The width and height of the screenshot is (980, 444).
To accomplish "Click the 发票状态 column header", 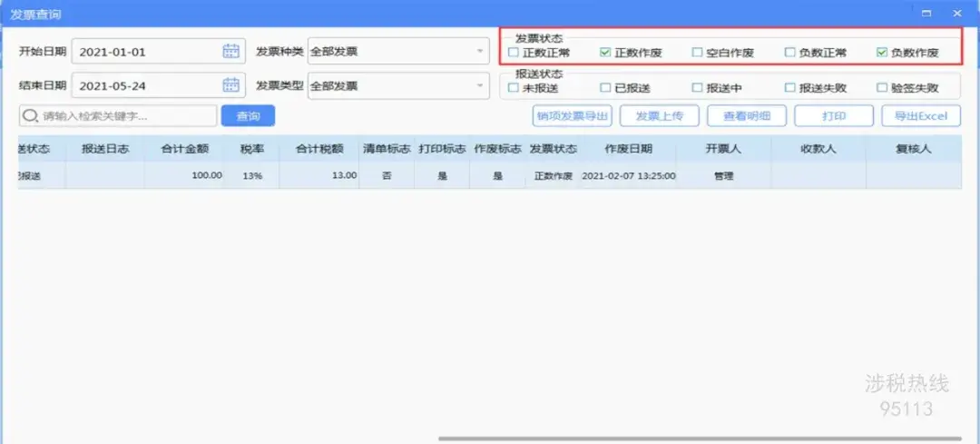I will (554, 149).
